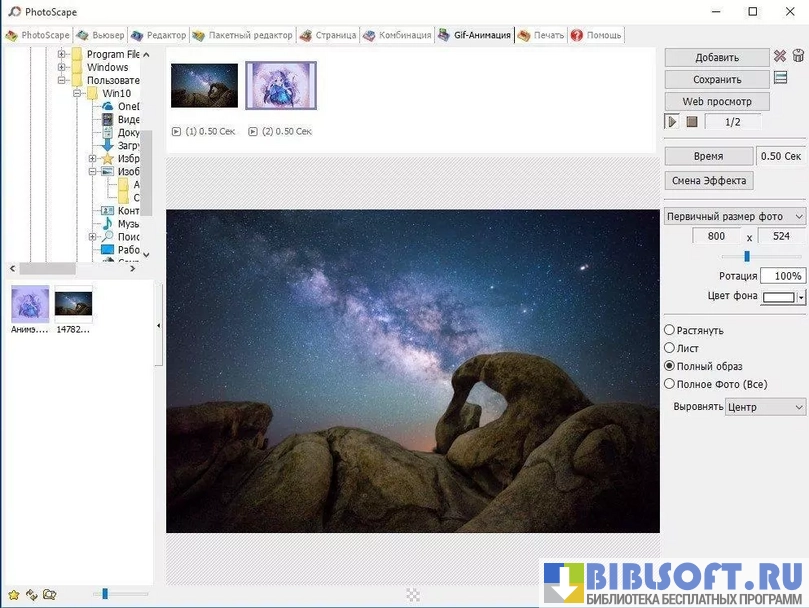Switch to the Редактор tab
Image resolution: width=809 pixels, height=608 pixels.
pyautogui.click(x=159, y=35)
